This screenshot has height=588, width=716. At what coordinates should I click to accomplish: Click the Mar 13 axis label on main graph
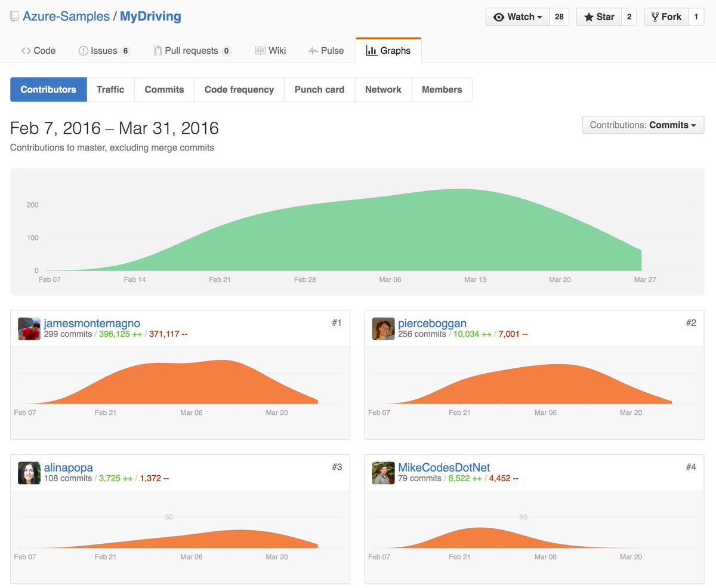pos(476,279)
